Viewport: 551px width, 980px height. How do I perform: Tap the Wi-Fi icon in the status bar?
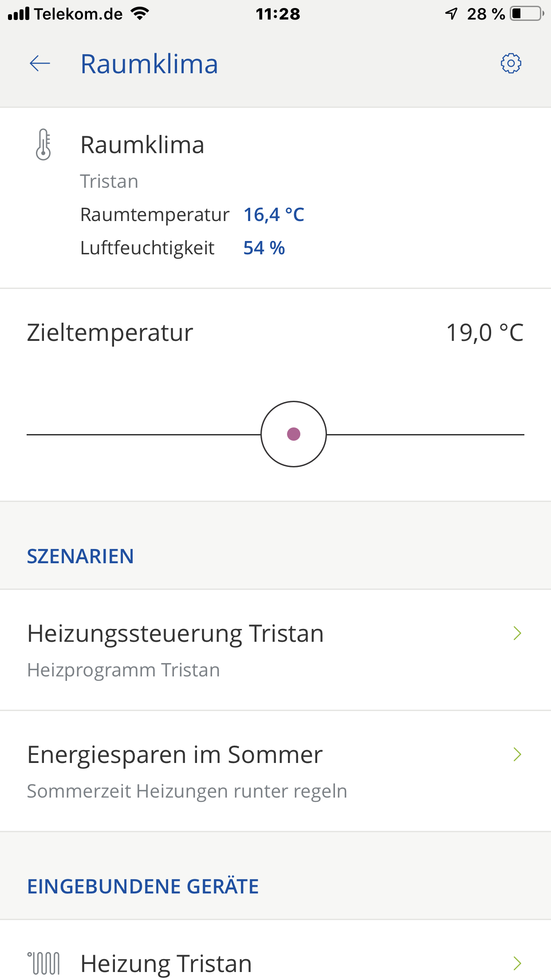point(140,14)
